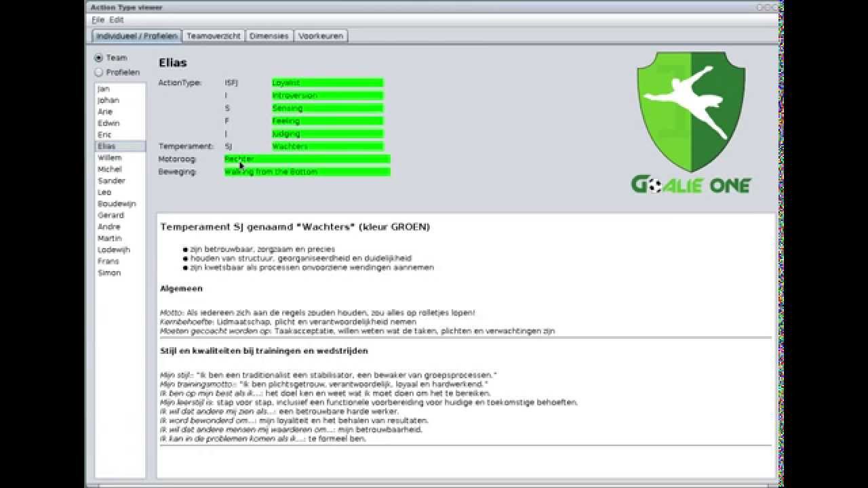Open the Edit menu
Screen dimensions: 868x488
117,20
